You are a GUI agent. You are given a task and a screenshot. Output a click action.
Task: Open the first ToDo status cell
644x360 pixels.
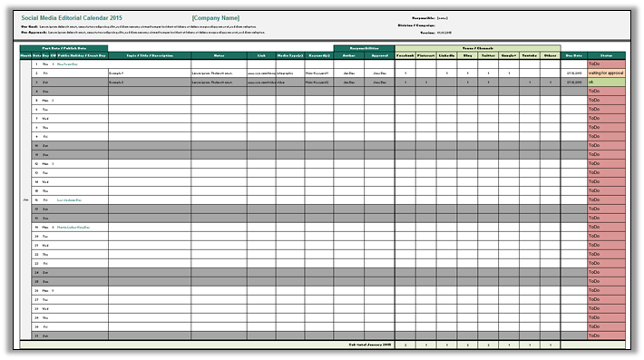point(606,64)
